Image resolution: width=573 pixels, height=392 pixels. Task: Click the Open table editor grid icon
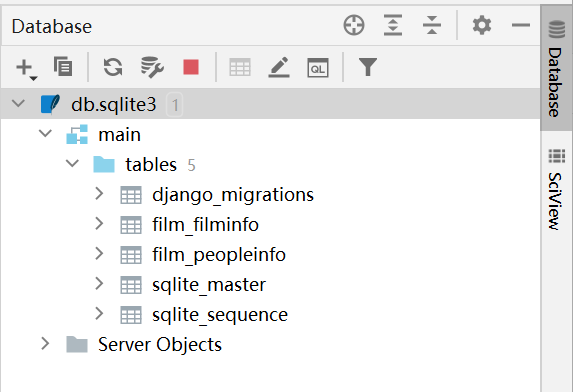240,67
